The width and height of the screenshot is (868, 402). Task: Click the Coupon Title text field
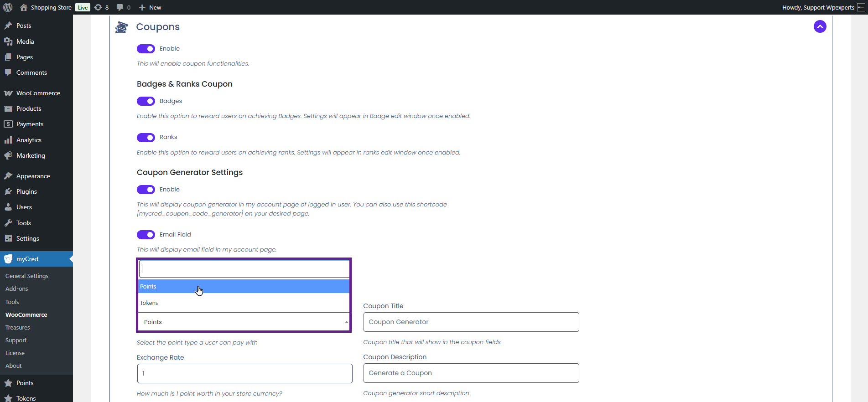click(471, 322)
